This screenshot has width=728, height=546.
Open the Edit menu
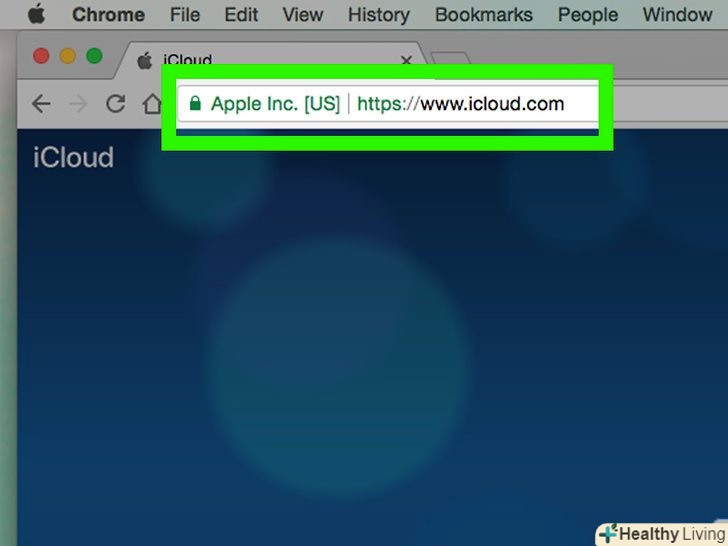pyautogui.click(x=241, y=15)
